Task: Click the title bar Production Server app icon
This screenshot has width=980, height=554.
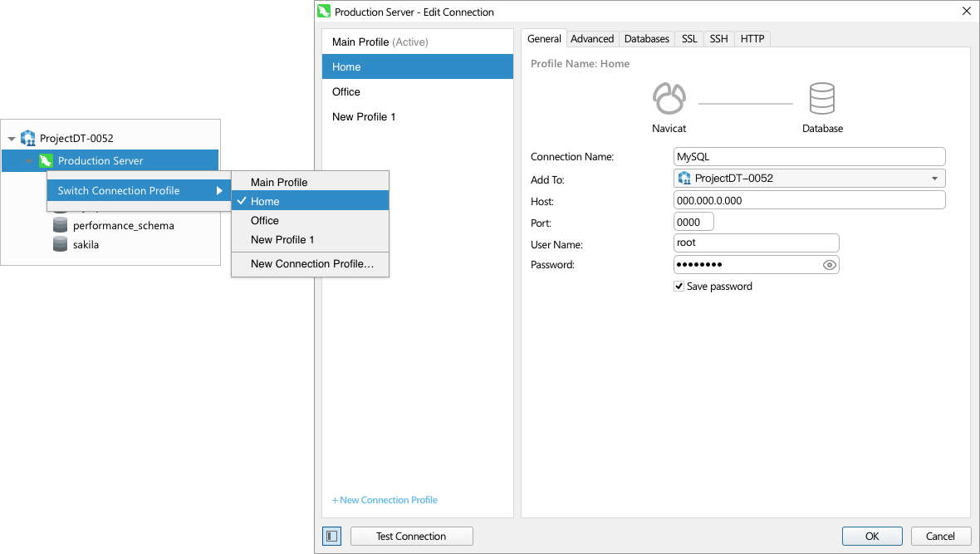Action: [324, 12]
